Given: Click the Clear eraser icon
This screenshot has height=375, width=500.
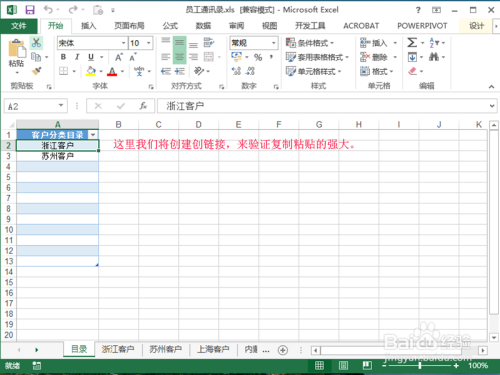Looking at the screenshot, I should pyautogui.click(x=412, y=71).
